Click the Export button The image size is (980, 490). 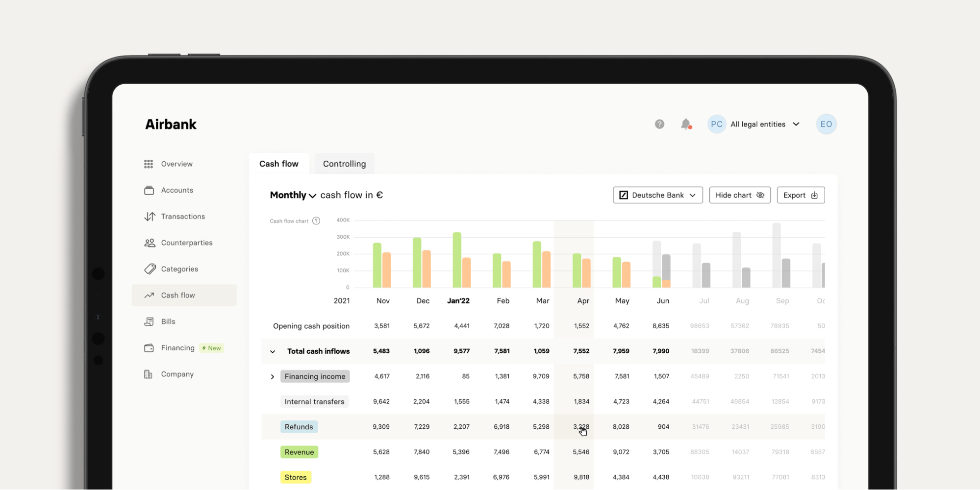pos(801,195)
